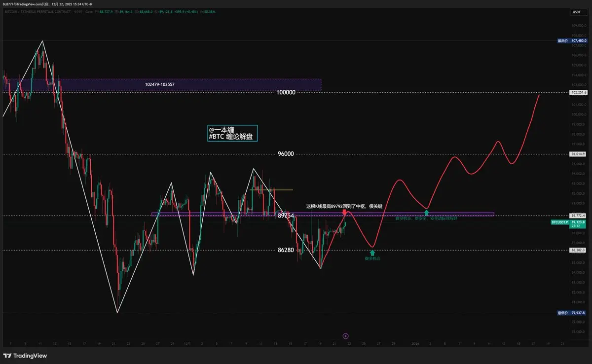Click the green up arrow on purple band
The width and height of the screenshot is (592, 364).
[426, 213]
